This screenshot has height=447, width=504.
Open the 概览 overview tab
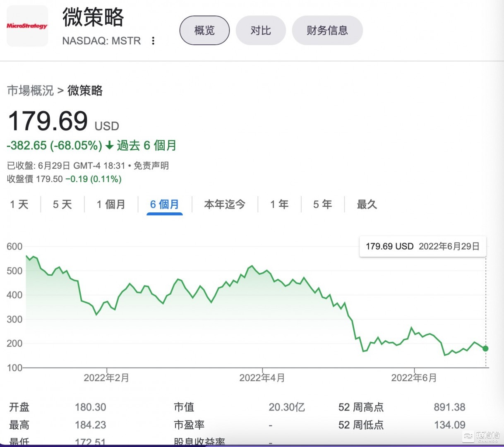pyautogui.click(x=204, y=30)
